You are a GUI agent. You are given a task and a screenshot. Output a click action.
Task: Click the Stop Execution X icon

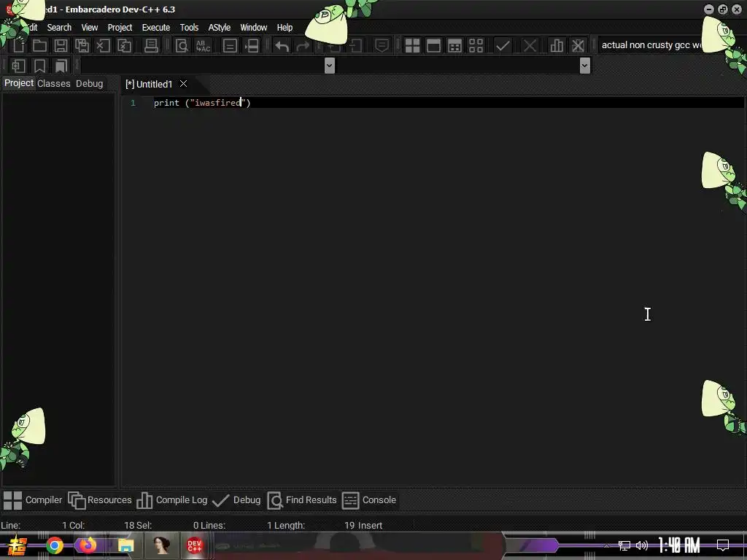click(x=530, y=46)
